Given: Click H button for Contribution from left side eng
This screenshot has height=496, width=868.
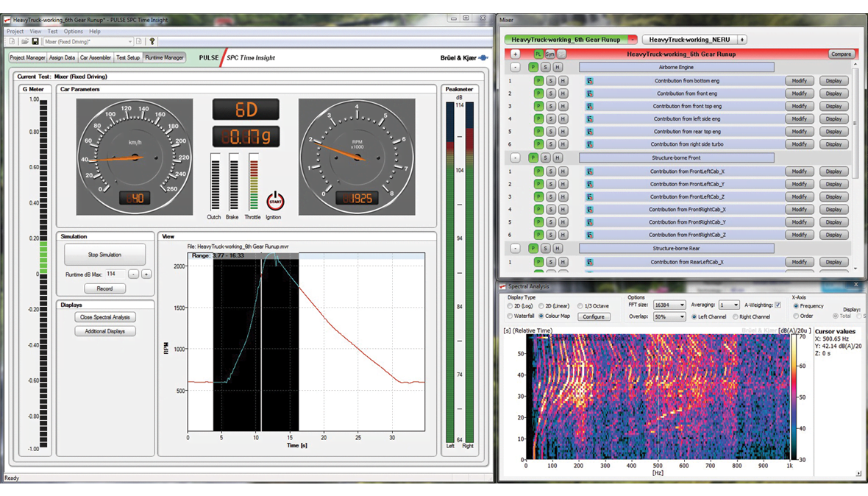Looking at the screenshot, I should (x=563, y=119).
